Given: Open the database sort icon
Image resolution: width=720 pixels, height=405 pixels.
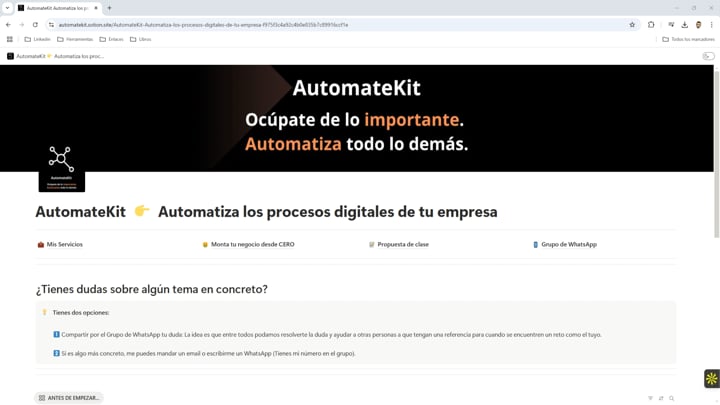Looking at the screenshot, I should click(x=661, y=398).
